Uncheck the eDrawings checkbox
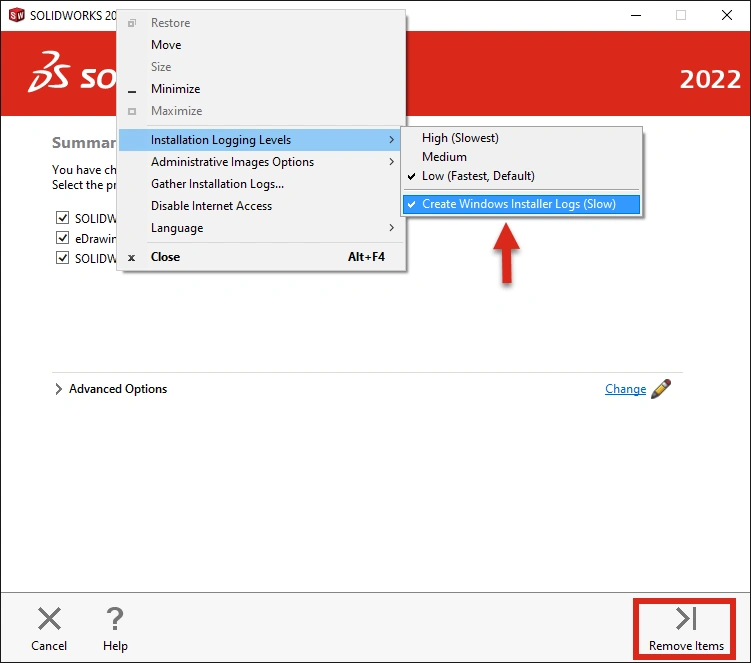Screen dimensions: 751x663 62,238
